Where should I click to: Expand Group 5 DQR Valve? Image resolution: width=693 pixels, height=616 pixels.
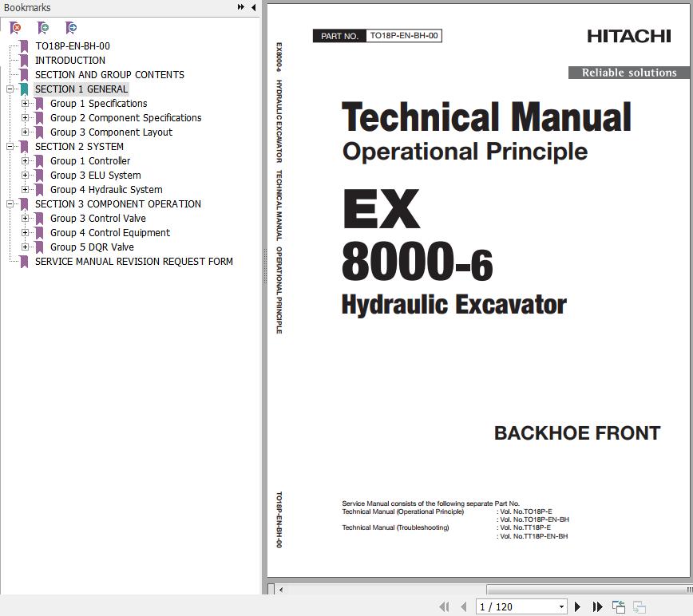click(x=26, y=247)
